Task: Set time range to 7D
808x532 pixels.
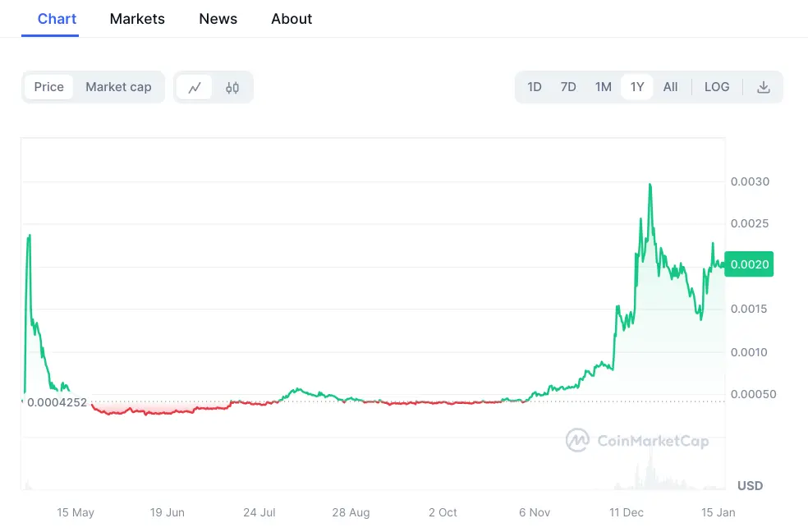Action: point(568,87)
